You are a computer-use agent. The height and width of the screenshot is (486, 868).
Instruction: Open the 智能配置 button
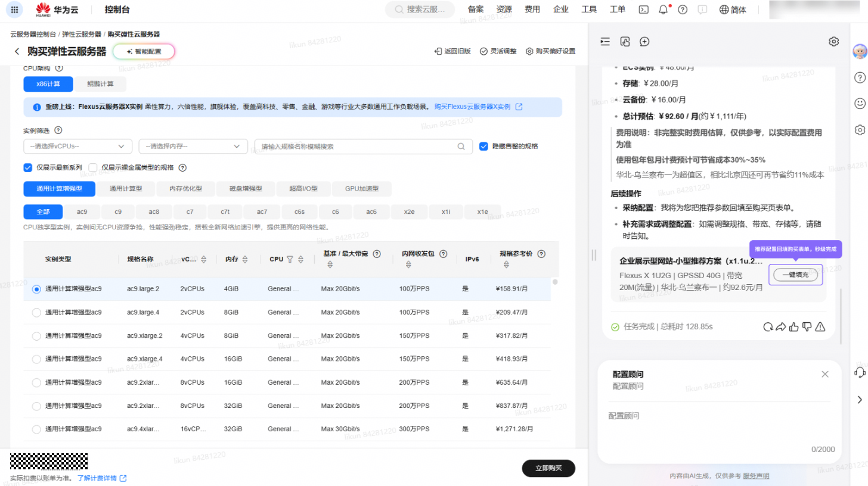[144, 52]
